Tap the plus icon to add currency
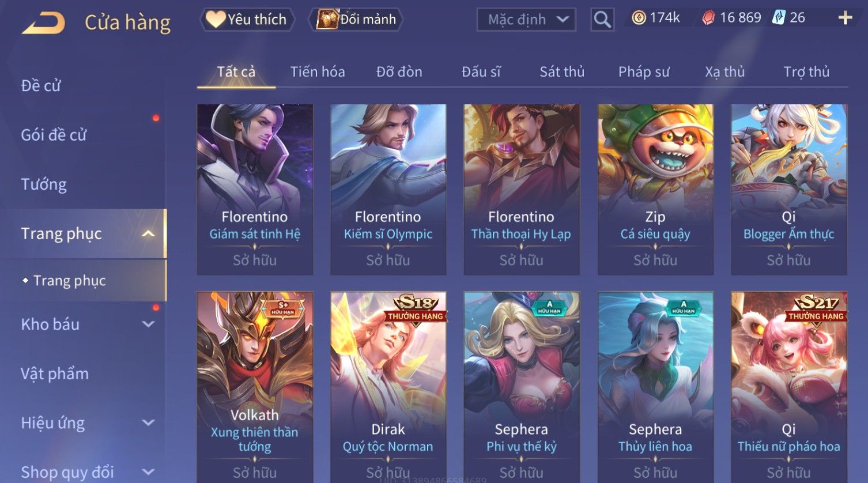The image size is (868, 483). [845, 18]
